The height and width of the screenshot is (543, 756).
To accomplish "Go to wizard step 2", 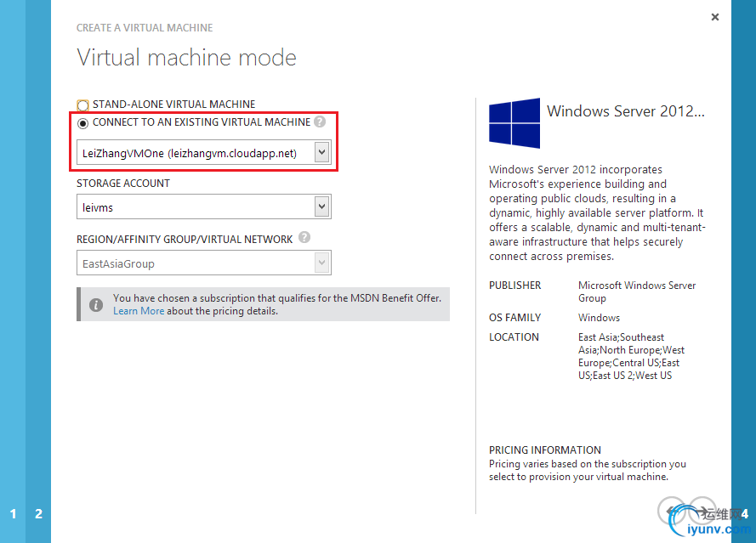I will click(x=38, y=513).
